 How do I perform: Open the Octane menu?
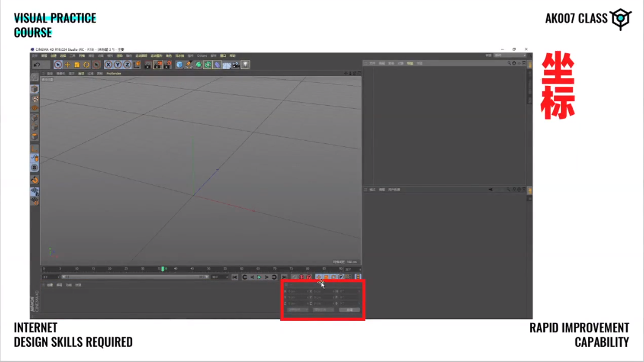tap(202, 56)
